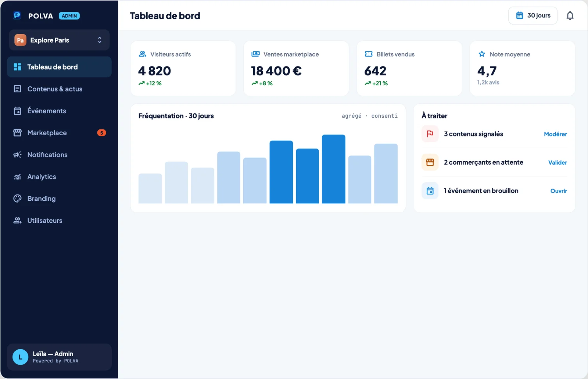Expand the Explore Paris workspace switcher
Screen dimensions: 588x379
[59, 40]
